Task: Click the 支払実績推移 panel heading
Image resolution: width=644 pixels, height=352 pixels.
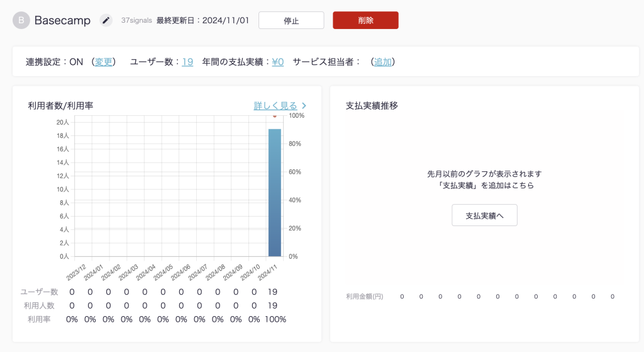Action: tap(372, 106)
